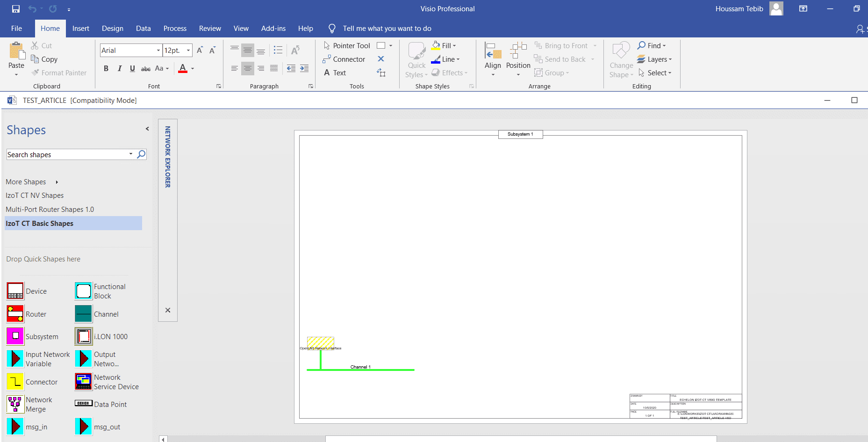The image size is (868, 442).
Task: Switch to the Insert ribbon tab
Action: 80,29
